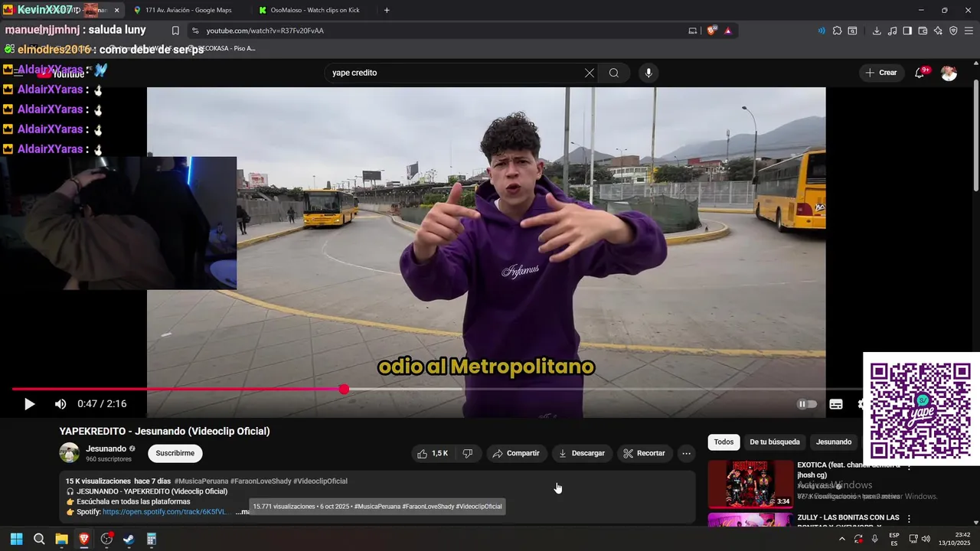This screenshot has width=980, height=551.
Task: Mute the video with the speaker icon
Action: click(60, 404)
